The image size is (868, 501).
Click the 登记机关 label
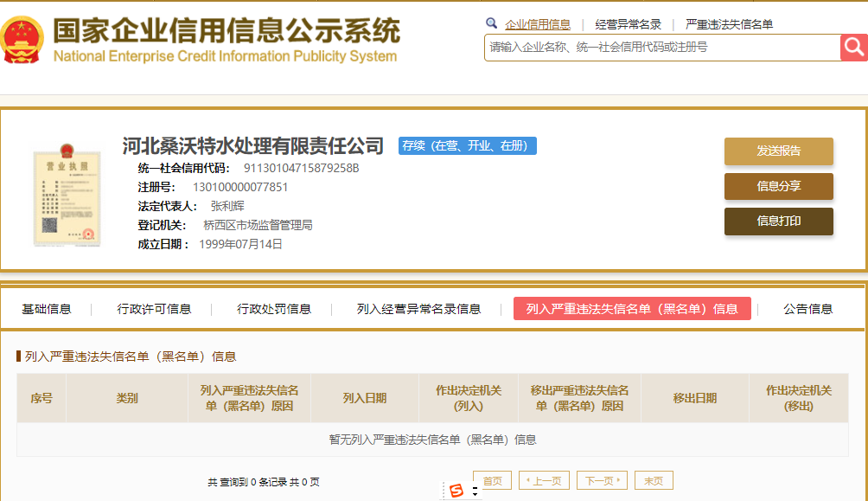[x=163, y=226]
